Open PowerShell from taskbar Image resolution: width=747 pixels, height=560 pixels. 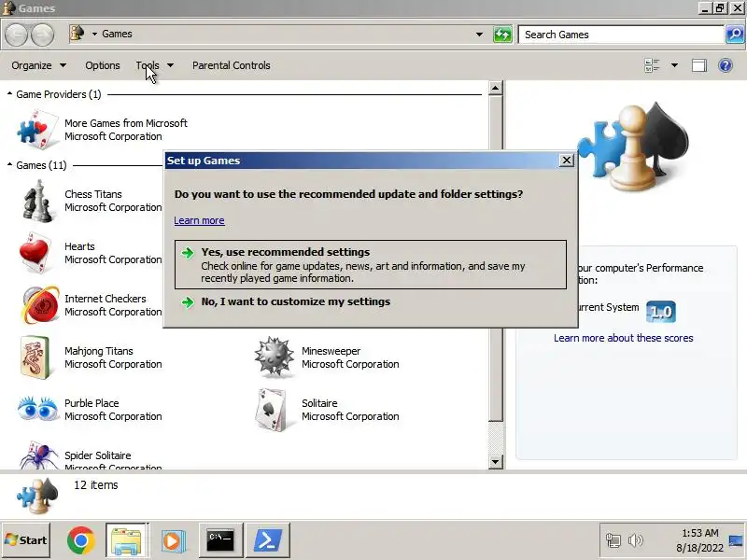[x=268, y=540]
